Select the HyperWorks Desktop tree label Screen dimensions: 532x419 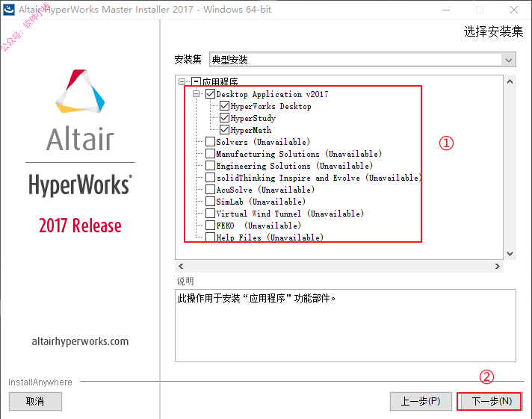click(x=270, y=106)
